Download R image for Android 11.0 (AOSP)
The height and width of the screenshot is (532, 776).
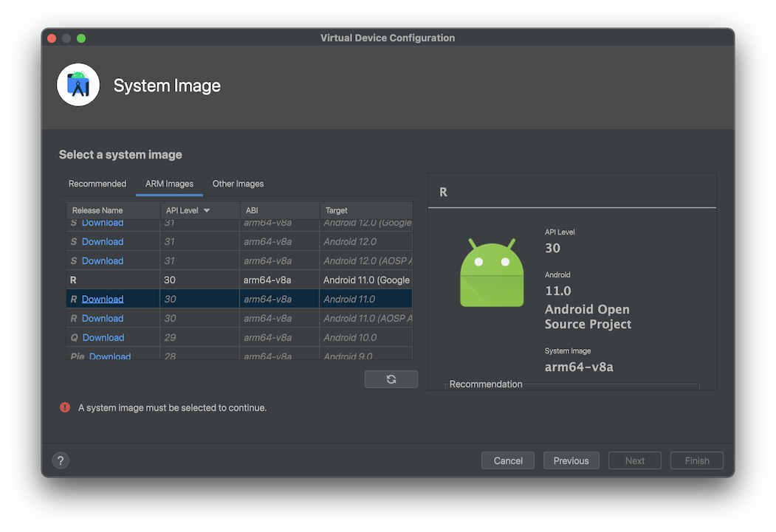pyautogui.click(x=103, y=319)
